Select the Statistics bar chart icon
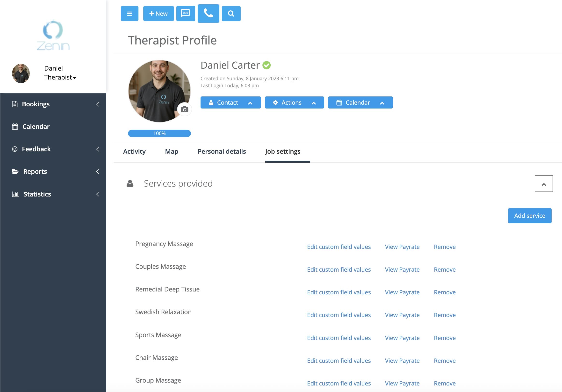562x392 pixels. click(x=15, y=194)
